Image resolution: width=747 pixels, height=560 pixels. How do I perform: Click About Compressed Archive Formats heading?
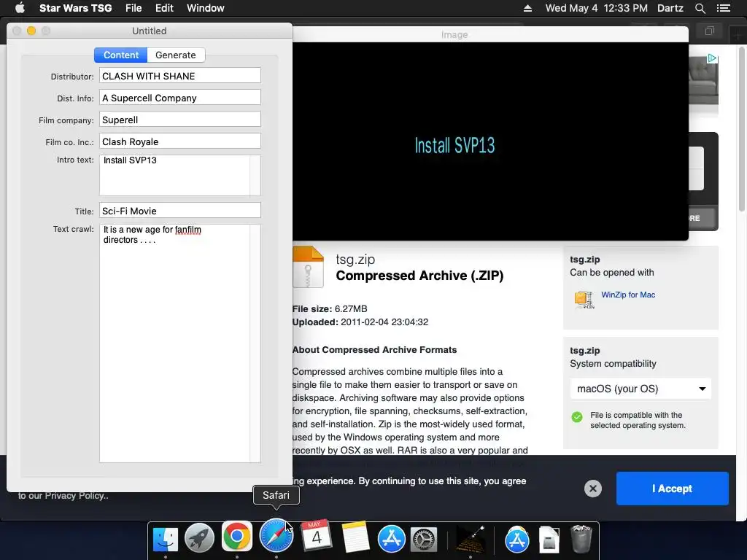pyautogui.click(x=374, y=349)
